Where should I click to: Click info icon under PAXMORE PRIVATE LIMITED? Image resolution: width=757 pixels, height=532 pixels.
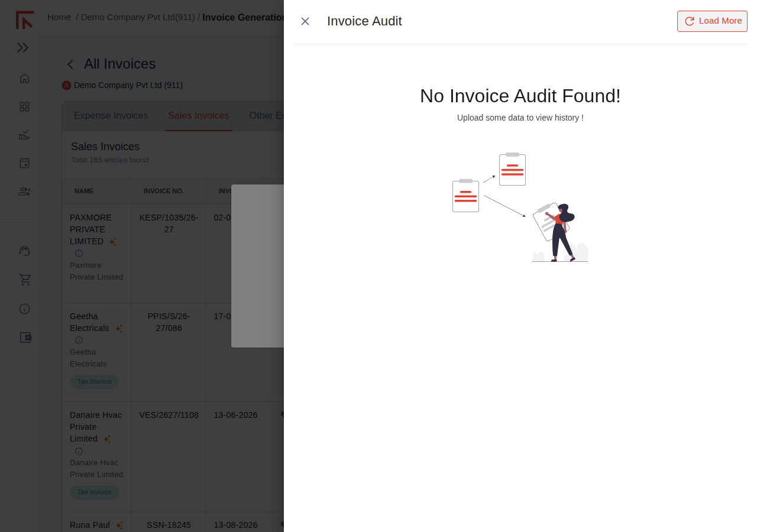click(x=79, y=254)
